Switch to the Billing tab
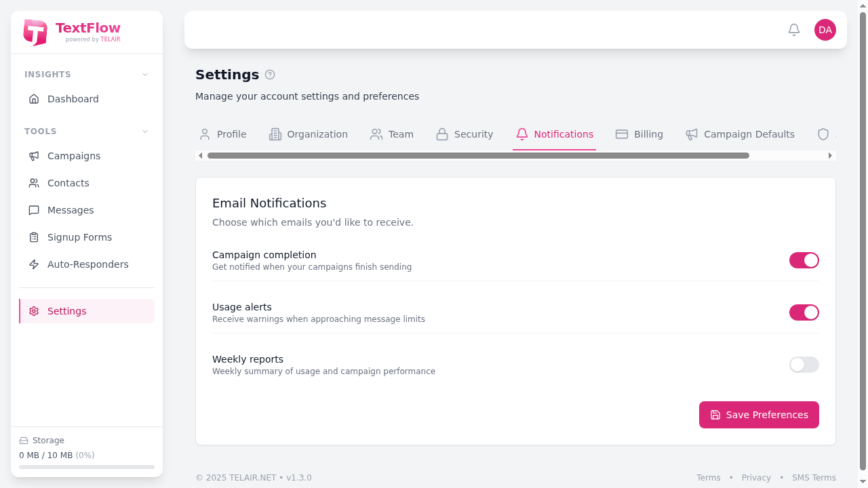 639,134
